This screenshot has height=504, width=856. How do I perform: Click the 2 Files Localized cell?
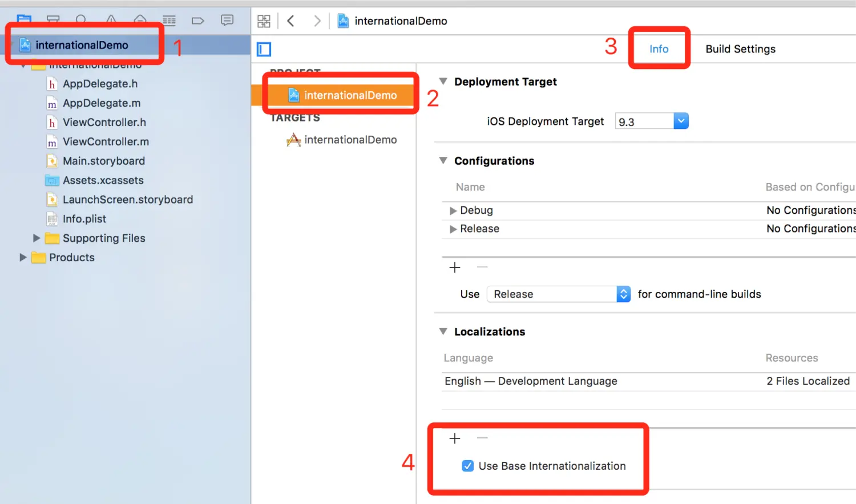pos(808,381)
